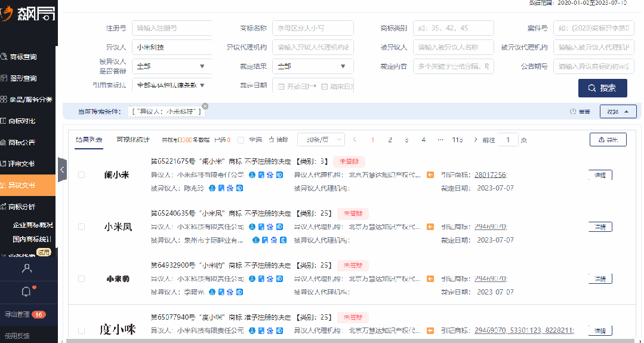Go to next page arrow
This screenshot has height=343, width=644.
click(476, 140)
